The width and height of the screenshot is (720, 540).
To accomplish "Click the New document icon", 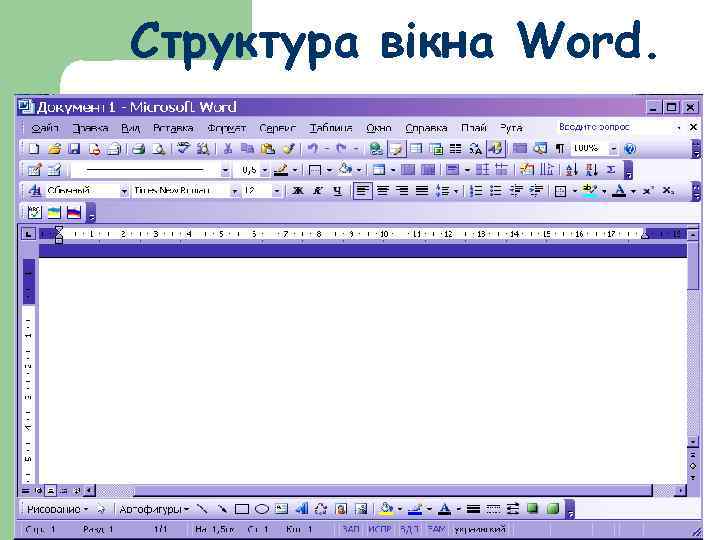I will (x=34, y=149).
